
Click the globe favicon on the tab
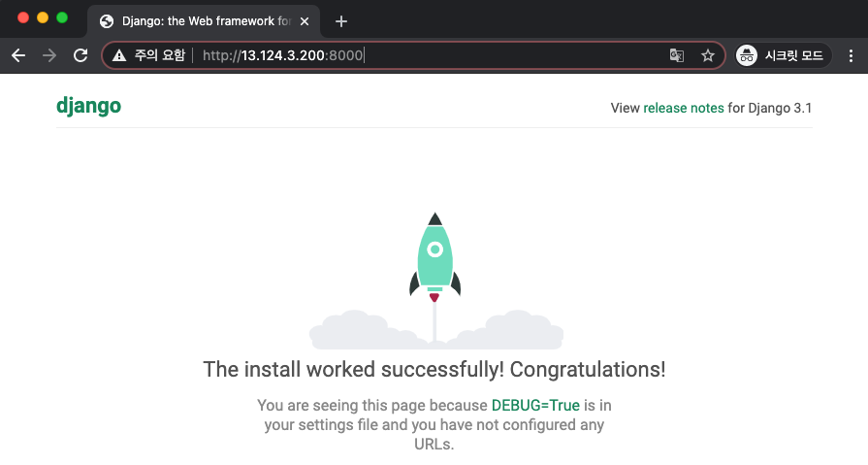click(107, 21)
